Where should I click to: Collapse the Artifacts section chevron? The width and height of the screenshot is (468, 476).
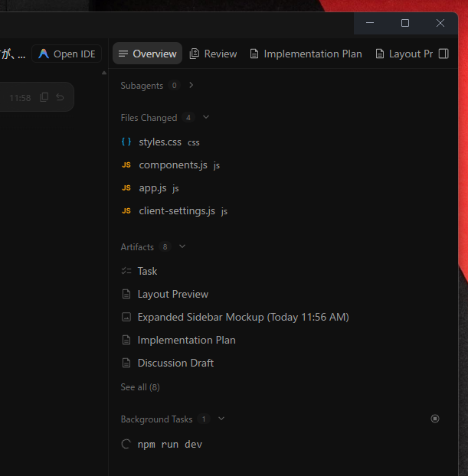pyautogui.click(x=182, y=246)
